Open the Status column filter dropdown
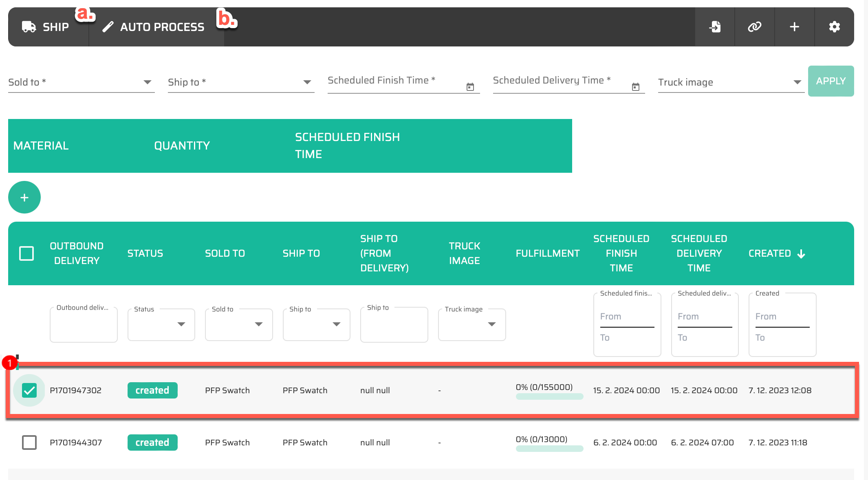Viewport: 868px width, 480px height. click(181, 324)
